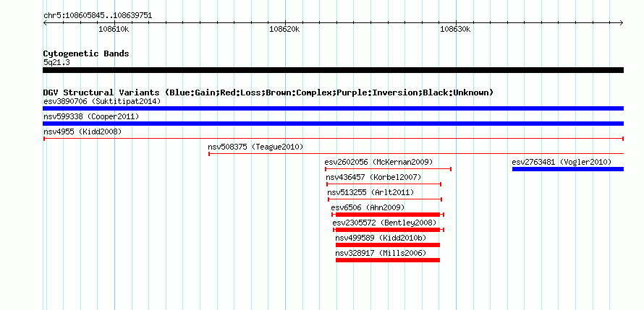The height and width of the screenshot is (310, 644).
Task: Click the nsv513255 (Arlt2011) label
Action: tap(371, 192)
